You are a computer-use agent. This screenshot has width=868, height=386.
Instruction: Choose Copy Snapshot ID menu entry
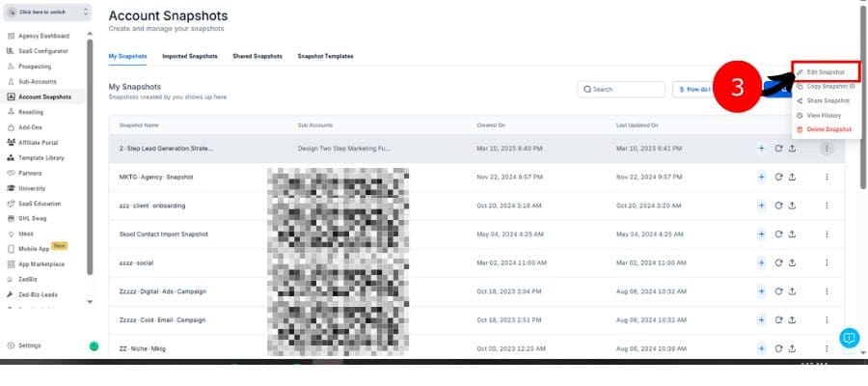click(x=826, y=87)
